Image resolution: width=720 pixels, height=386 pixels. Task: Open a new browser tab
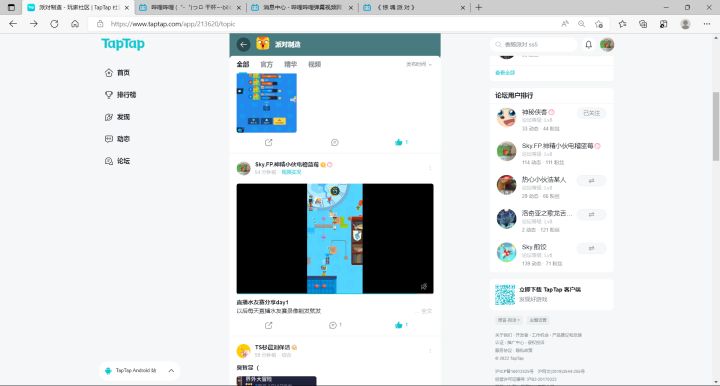click(x=478, y=7)
